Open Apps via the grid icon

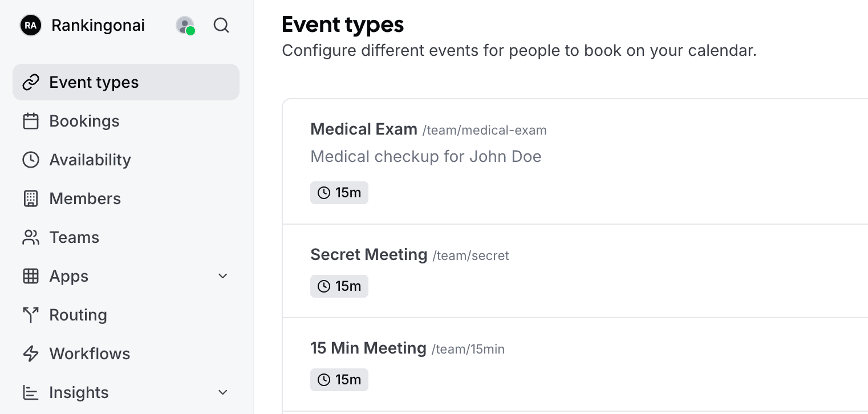[31, 276]
